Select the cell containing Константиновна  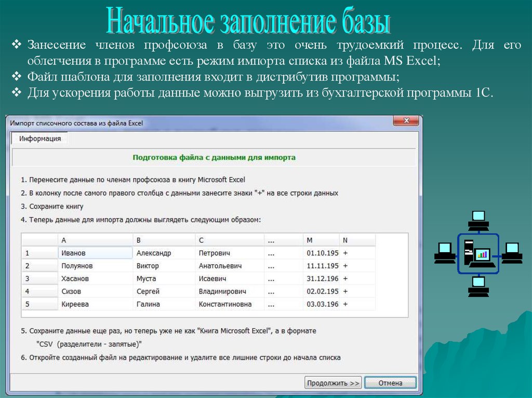(x=229, y=304)
